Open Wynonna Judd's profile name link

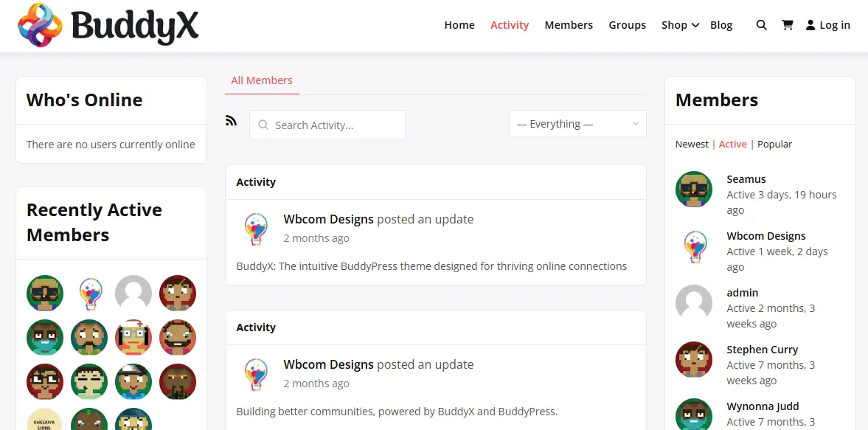tap(763, 406)
